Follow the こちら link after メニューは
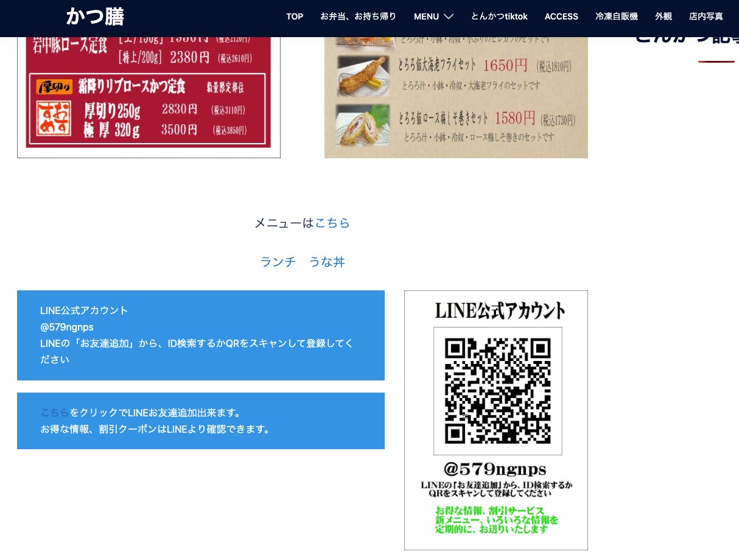This screenshot has width=739, height=560. (332, 223)
